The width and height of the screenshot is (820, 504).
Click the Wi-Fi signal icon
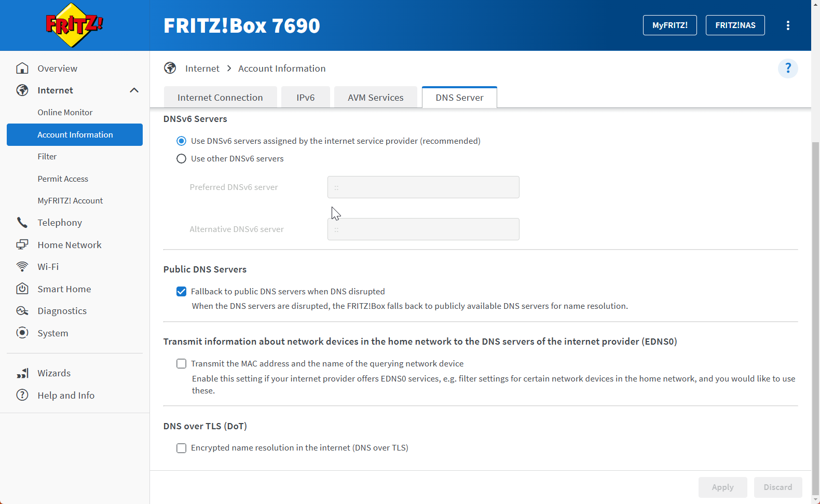(x=22, y=267)
